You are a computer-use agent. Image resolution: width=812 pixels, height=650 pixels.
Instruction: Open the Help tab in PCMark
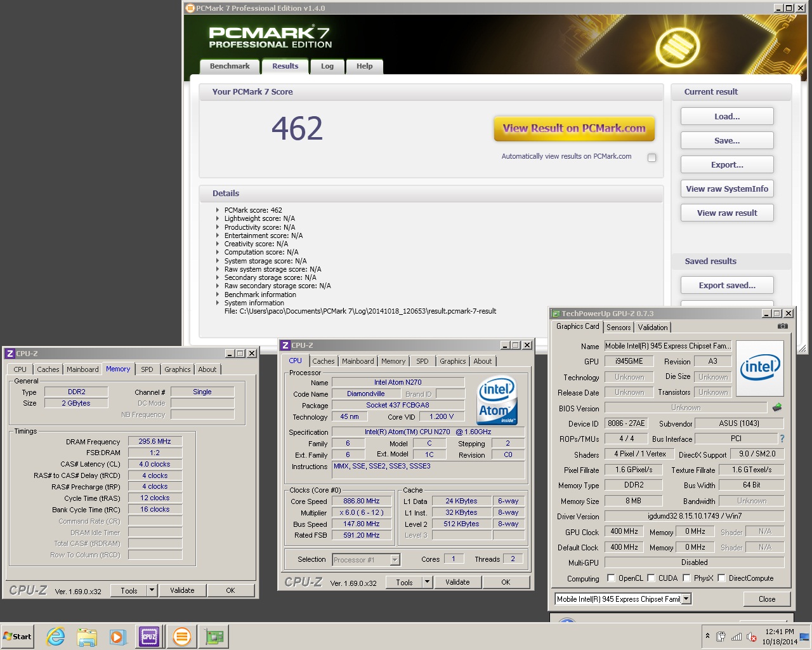click(365, 66)
